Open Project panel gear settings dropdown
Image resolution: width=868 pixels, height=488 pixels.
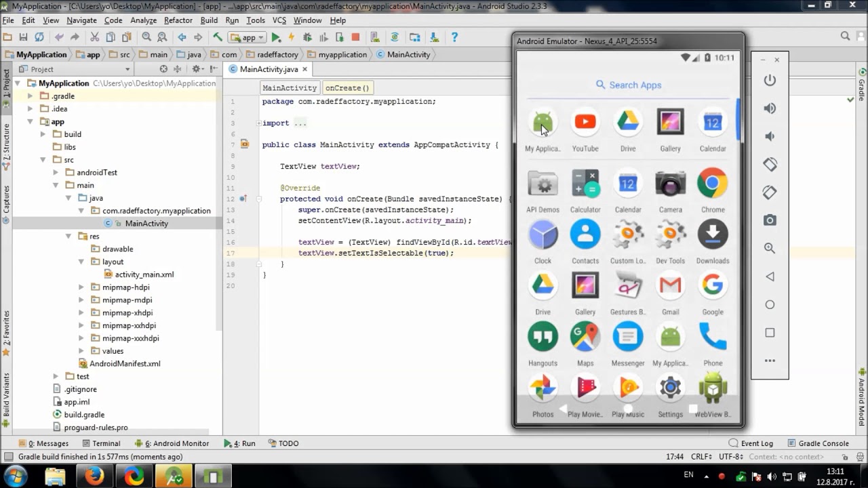pos(197,69)
